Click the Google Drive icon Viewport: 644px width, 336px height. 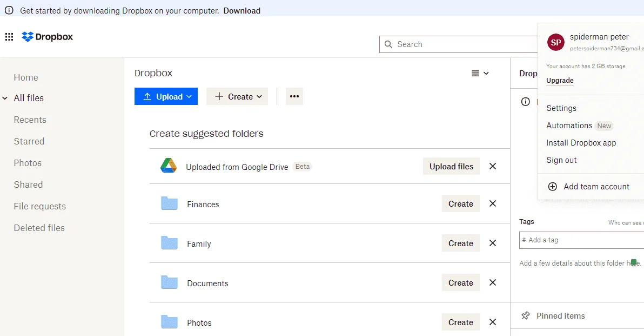169,166
